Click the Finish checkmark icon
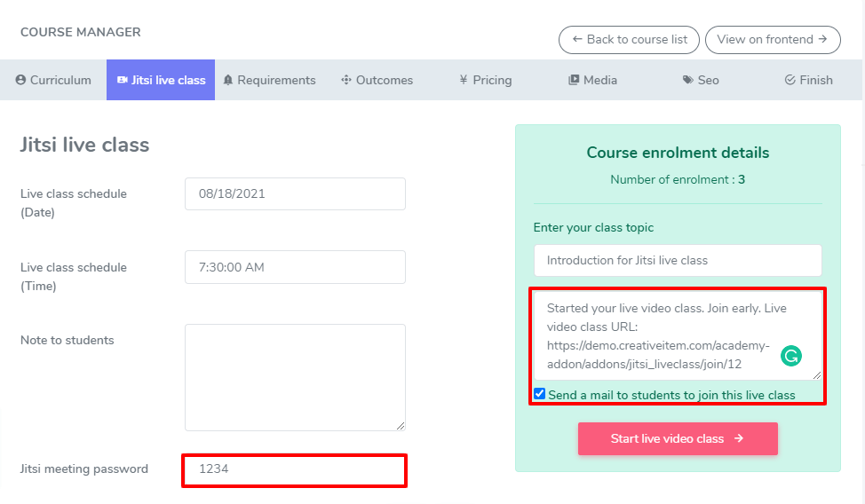Screen dimensions: 865x504 pos(790,80)
